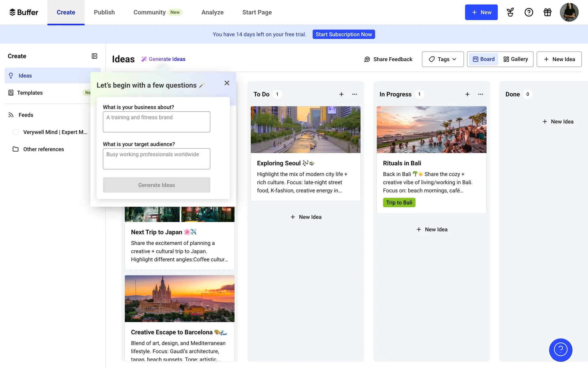Open the user profile avatar menu
This screenshot has width=588, height=368.
[569, 12]
